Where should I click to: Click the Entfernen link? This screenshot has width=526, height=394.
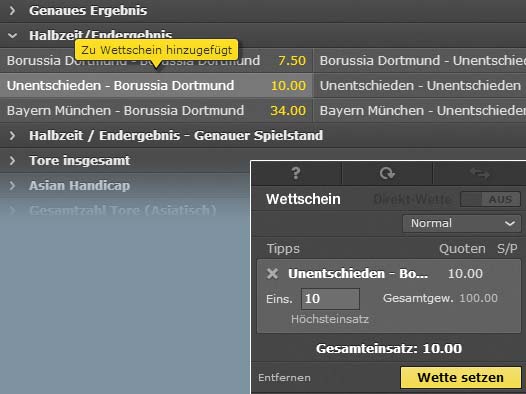click(284, 378)
